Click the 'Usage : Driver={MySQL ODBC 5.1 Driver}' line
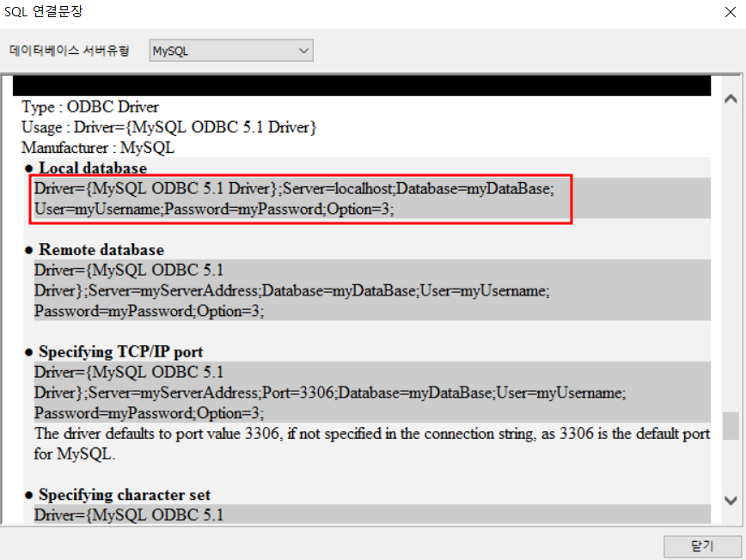This screenshot has width=746, height=560. 169,127
